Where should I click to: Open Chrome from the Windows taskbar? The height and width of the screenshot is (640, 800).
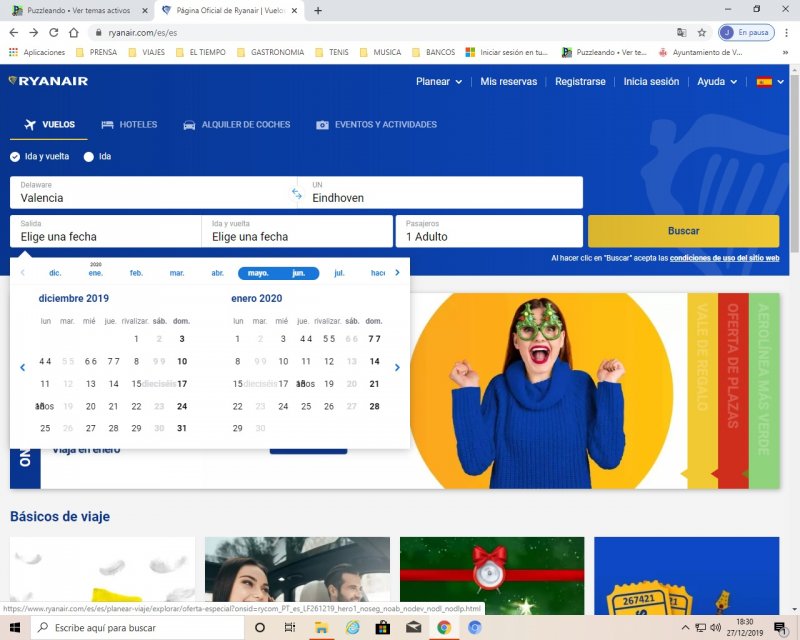[444, 627]
